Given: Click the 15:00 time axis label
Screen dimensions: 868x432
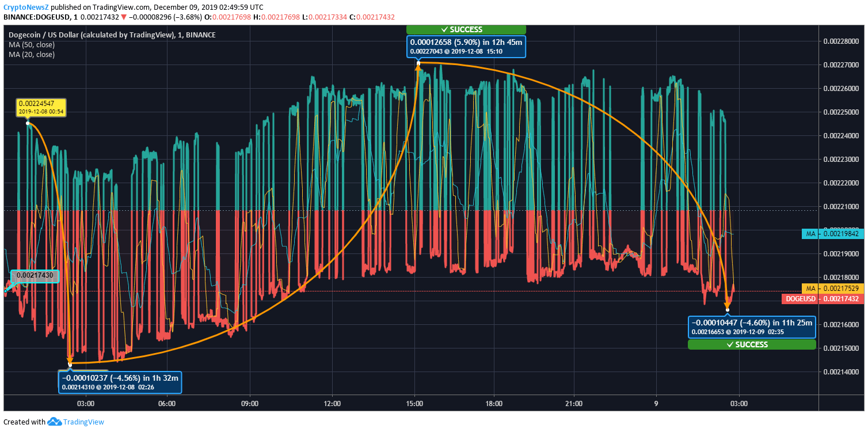Looking at the screenshot, I should pos(414,404).
